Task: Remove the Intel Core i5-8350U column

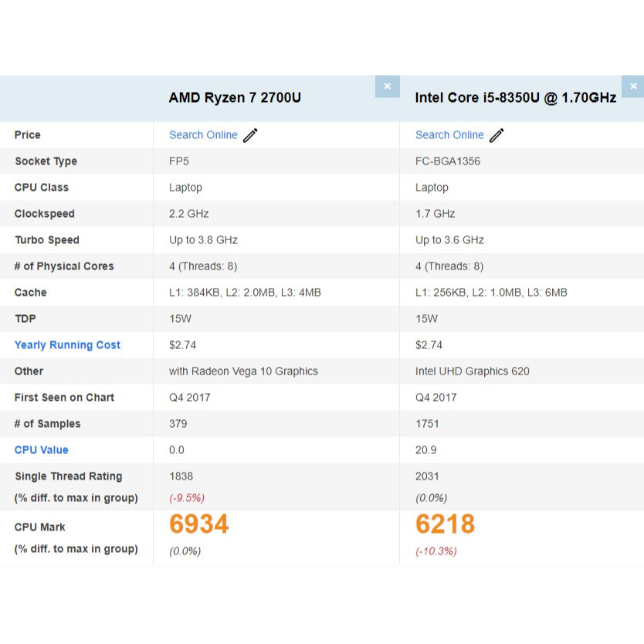Action: (x=633, y=86)
